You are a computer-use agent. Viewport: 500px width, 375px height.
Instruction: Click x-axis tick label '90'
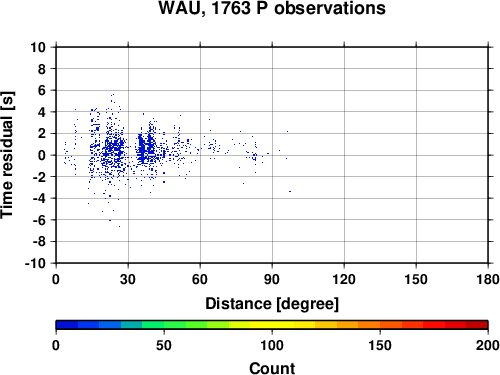(272, 279)
